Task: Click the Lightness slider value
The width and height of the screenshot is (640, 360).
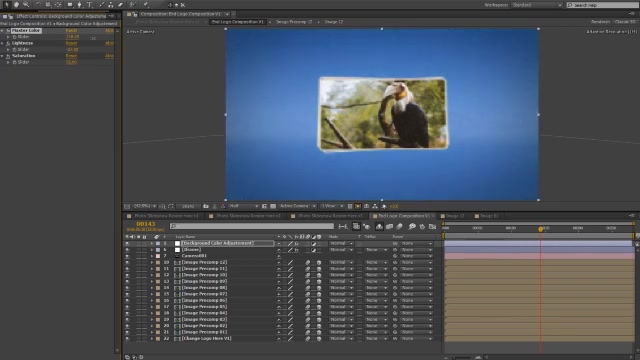Action: click(72, 49)
